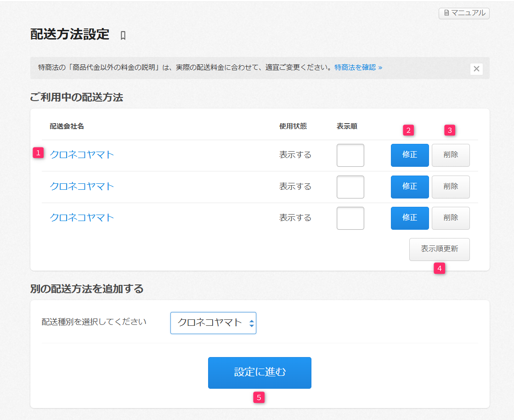Open third クロネコヤマト delivery method link

tap(82, 218)
